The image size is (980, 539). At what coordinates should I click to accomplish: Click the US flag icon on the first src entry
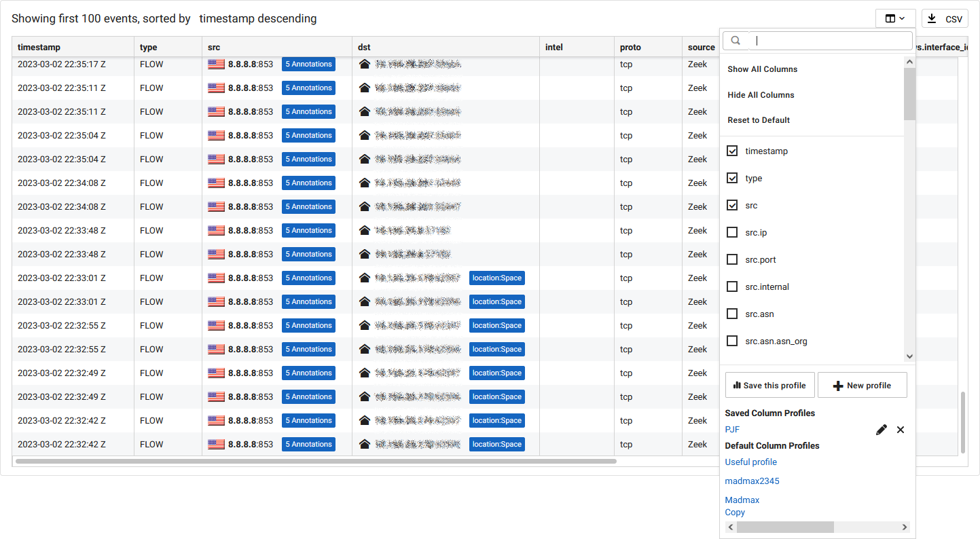pyautogui.click(x=216, y=64)
